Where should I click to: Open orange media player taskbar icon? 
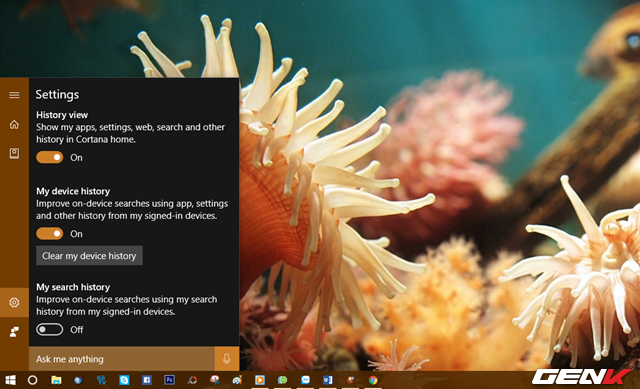260,380
